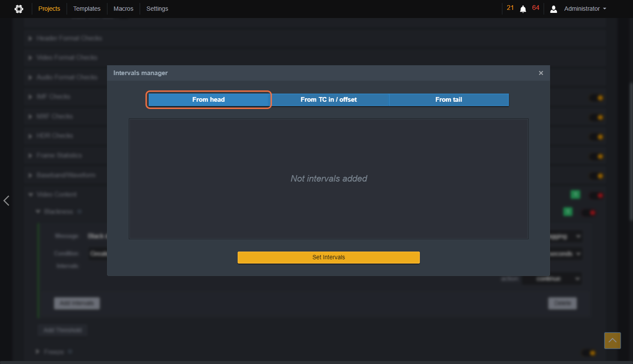Viewport: 633px width, 364px height.
Task: Click the scroll-to-top arrow button
Action: [x=612, y=340]
